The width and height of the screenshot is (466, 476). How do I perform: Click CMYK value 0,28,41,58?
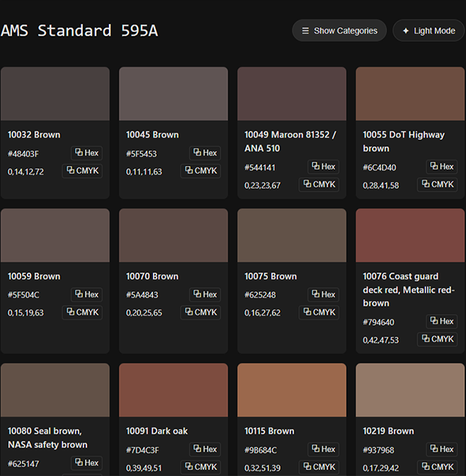pos(381,186)
